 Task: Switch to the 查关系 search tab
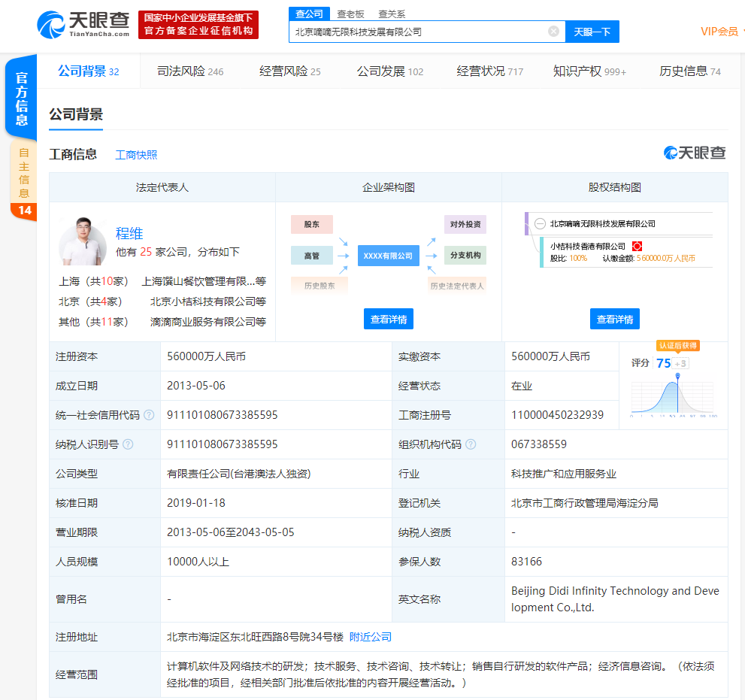tap(391, 14)
